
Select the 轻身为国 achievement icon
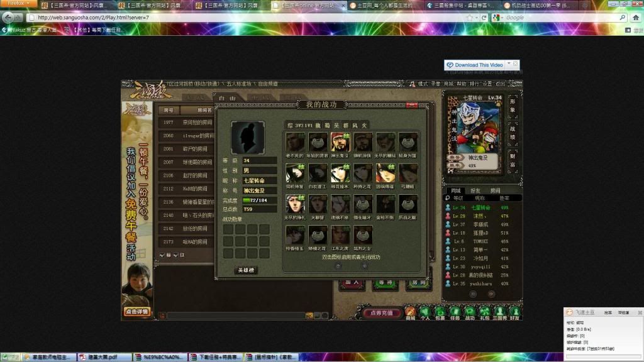click(x=408, y=142)
